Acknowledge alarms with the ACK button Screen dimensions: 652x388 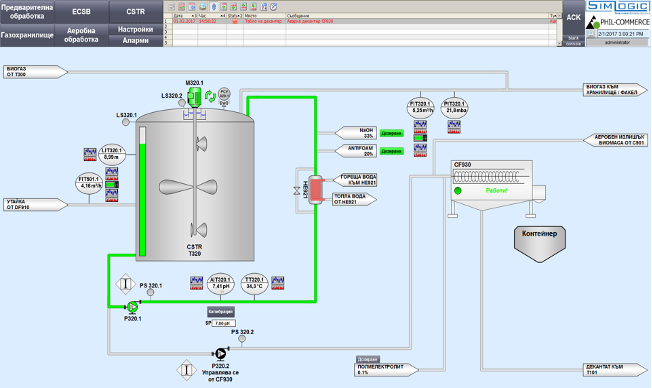click(x=573, y=17)
